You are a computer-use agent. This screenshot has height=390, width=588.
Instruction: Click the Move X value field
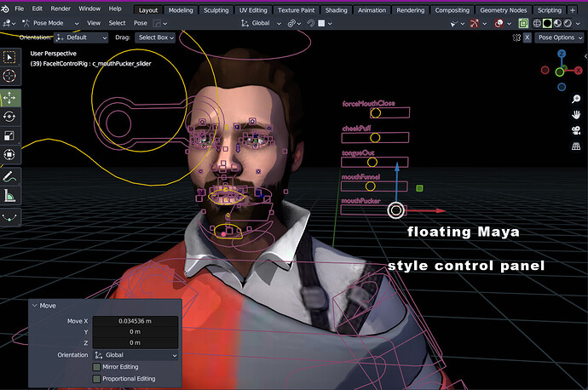(x=135, y=321)
